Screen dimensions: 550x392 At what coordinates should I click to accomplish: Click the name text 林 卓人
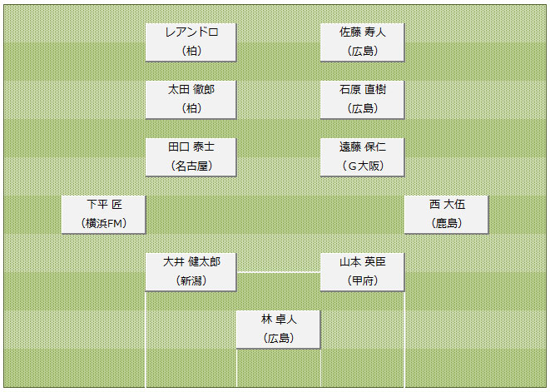tap(279, 320)
